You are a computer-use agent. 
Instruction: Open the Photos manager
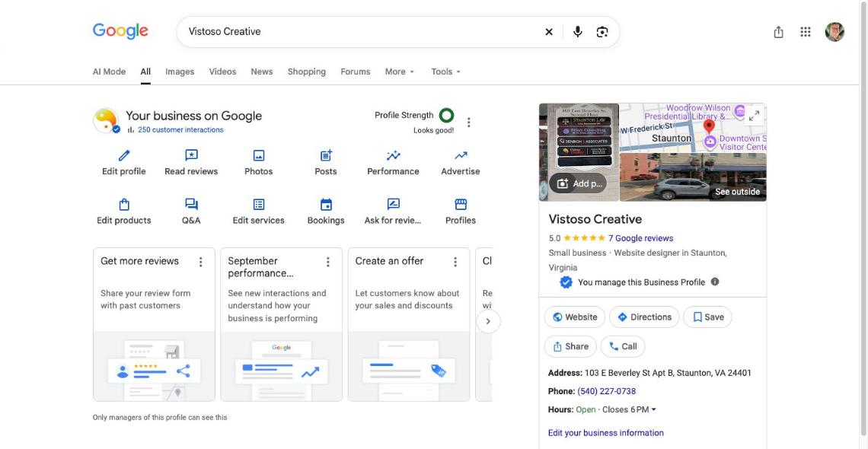259,163
